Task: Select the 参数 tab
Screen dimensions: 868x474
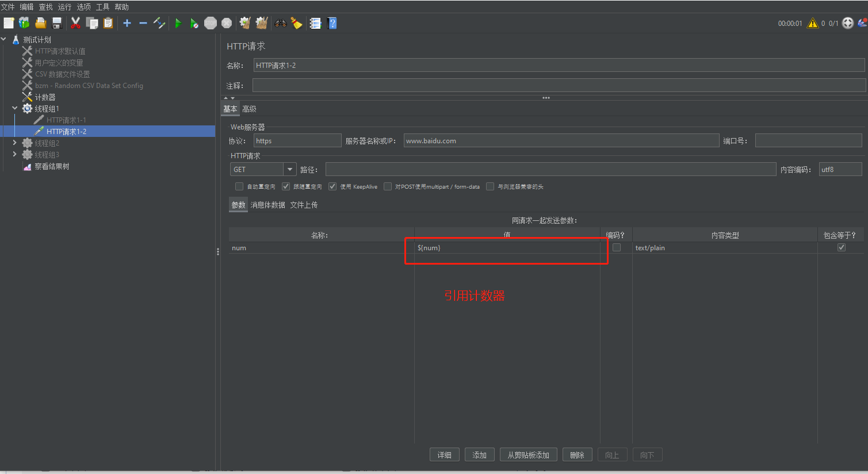Action: (x=238, y=205)
